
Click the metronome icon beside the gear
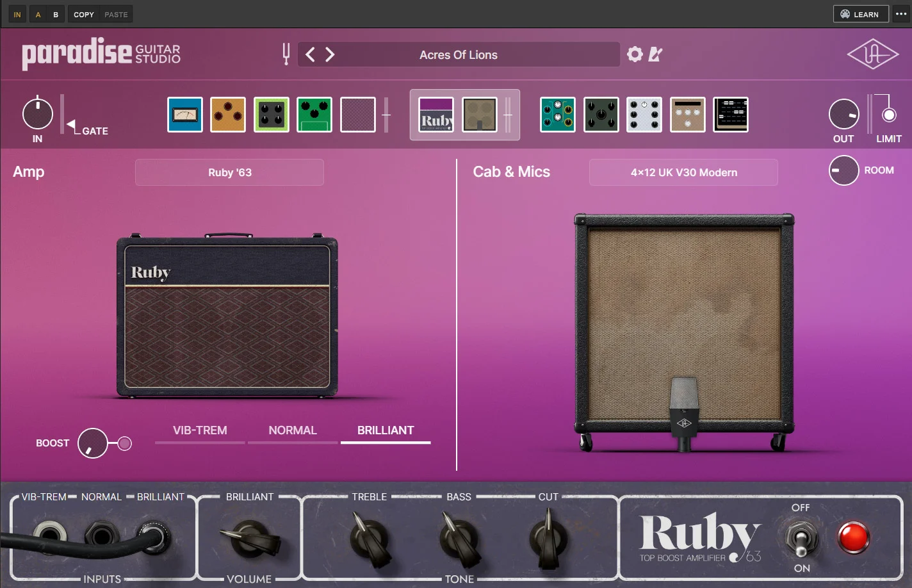[655, 54]
